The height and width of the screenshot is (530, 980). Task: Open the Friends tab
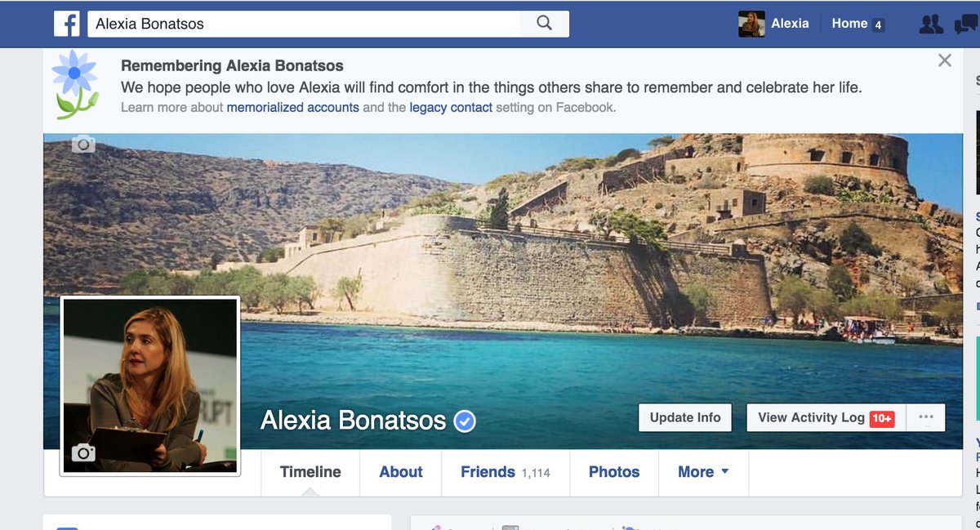488,472
